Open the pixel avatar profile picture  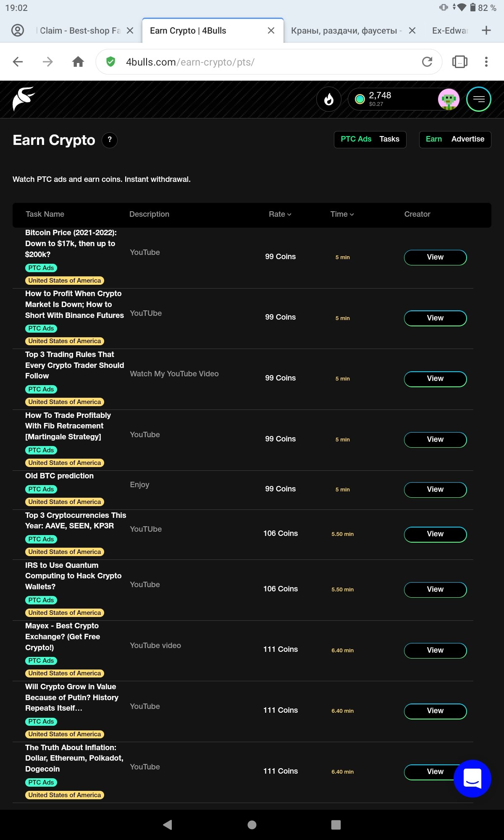coord(449,100)
